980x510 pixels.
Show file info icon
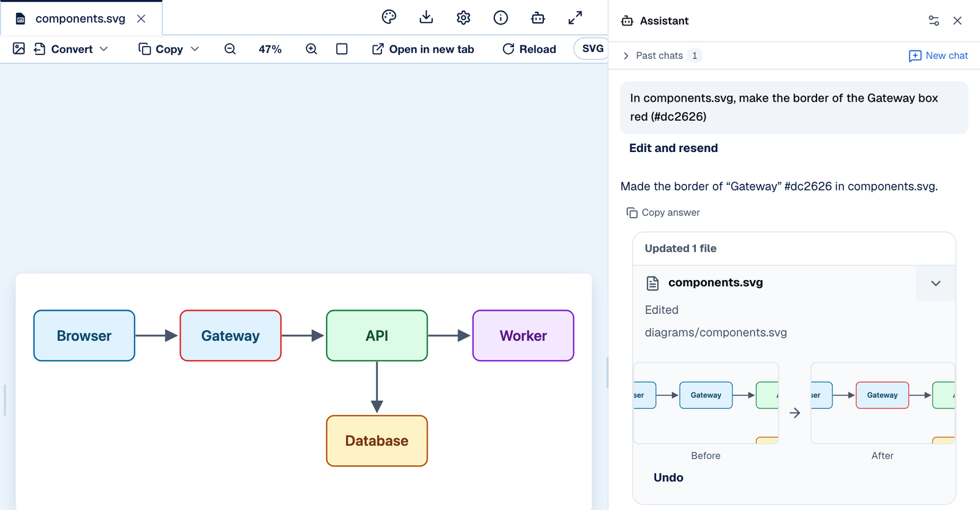point(501,18)
